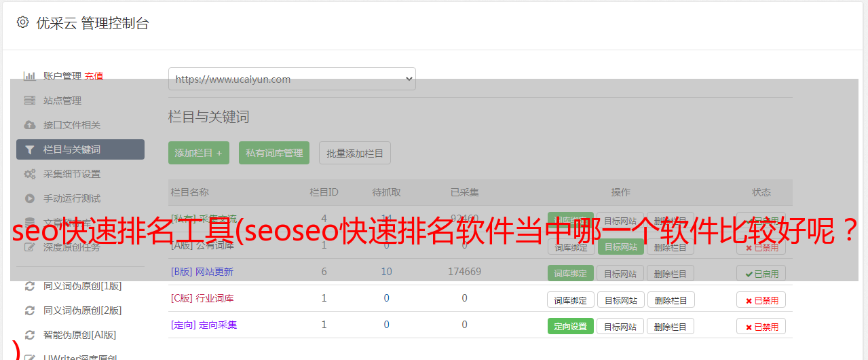Screen dimensions: 868x360
Task: Click the 已采集 column header
Action: (x=464, y=192)
